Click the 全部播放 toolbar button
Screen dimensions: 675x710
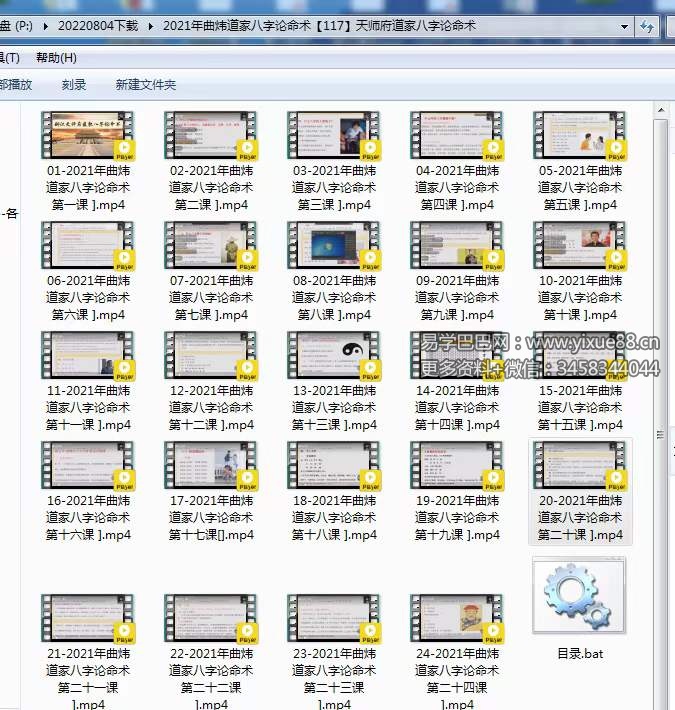(16, 85)
